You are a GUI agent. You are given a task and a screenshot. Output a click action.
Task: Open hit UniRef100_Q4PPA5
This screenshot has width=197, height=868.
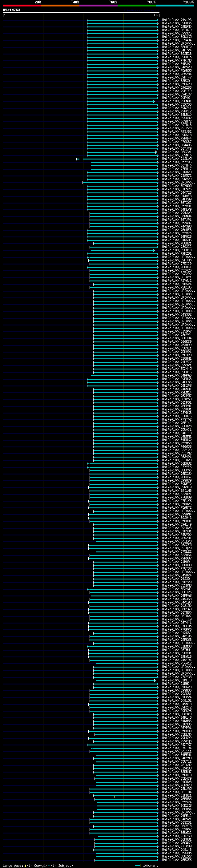(x=176, y=375)
